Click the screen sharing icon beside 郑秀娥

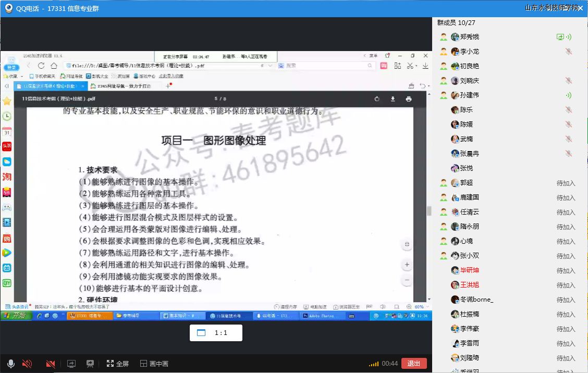(560, 37)
